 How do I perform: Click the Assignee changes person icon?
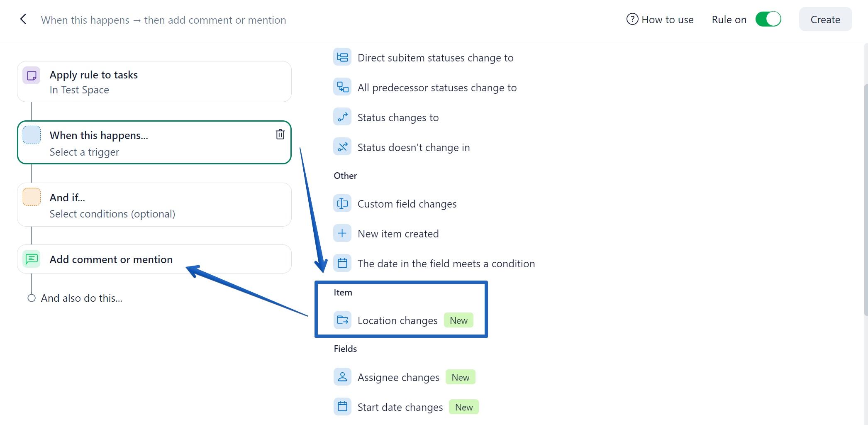pos(342,377)
